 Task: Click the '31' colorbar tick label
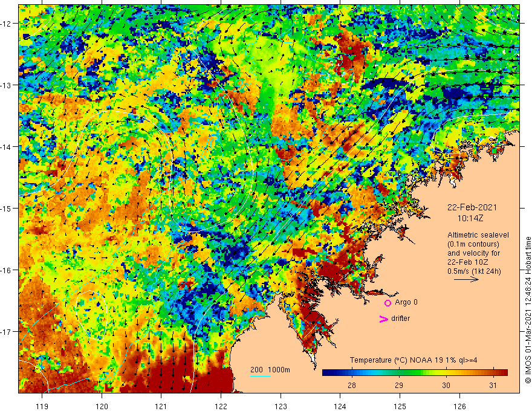click(x=493, y=385)
